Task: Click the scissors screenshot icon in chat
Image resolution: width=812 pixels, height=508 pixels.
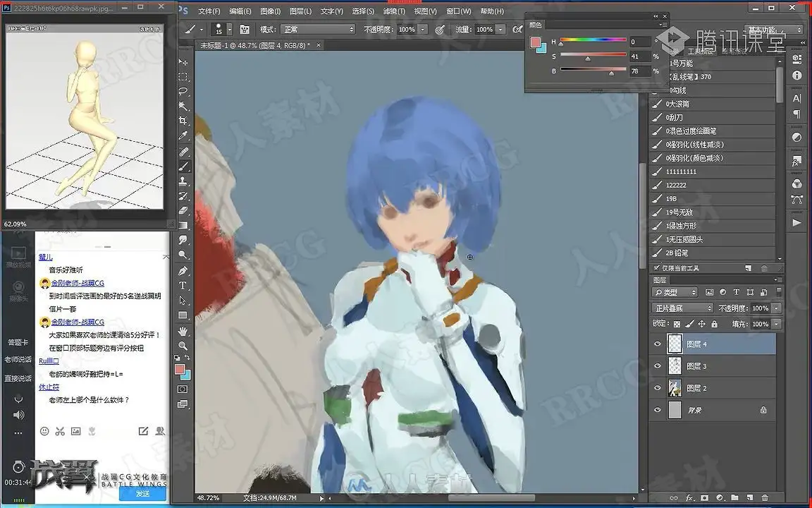Action: coord(60,431)
